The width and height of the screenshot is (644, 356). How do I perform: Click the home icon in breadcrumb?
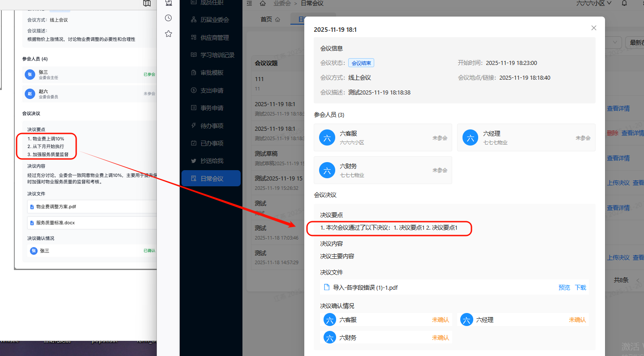(263, 4)
